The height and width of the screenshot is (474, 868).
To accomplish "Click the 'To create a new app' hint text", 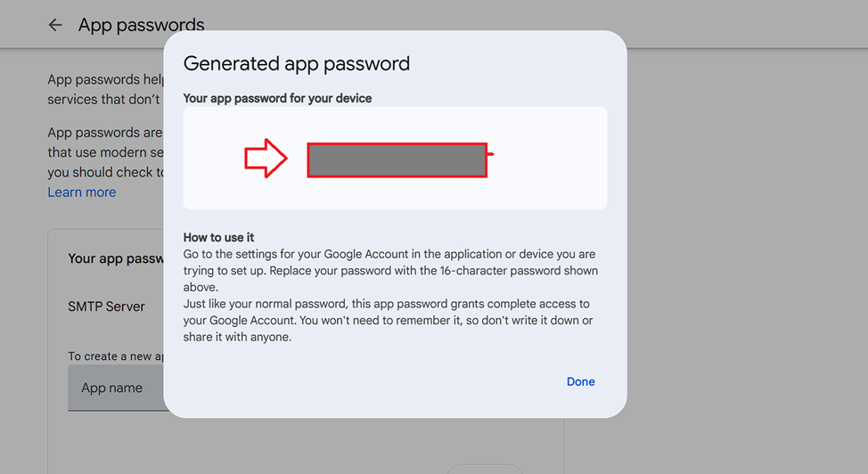I will coord(116,356).
